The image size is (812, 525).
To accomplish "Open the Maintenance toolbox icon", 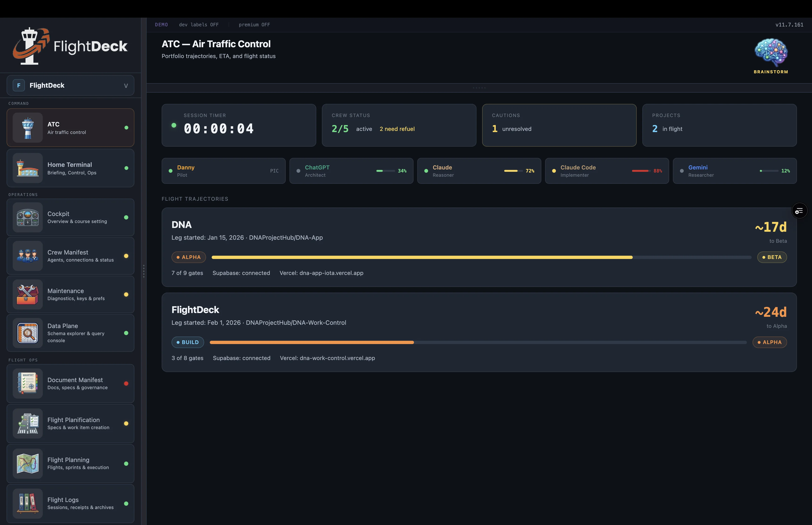I will click(27, 294).
